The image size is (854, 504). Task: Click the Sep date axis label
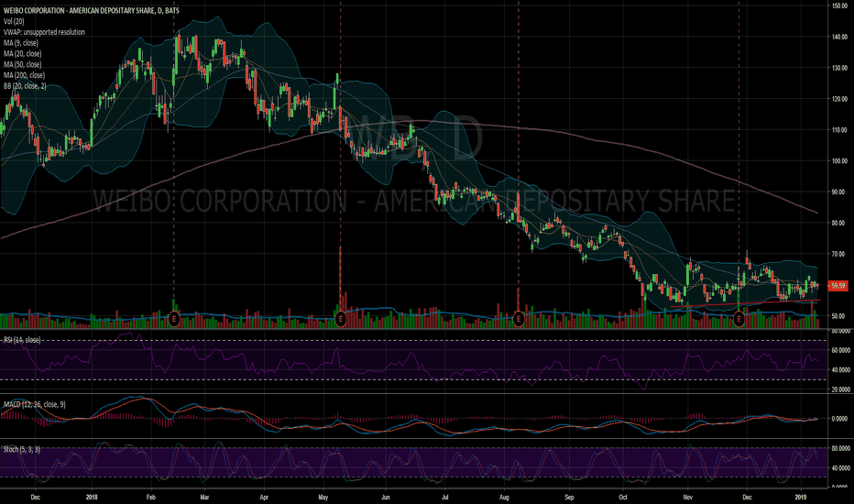[569, 497]
